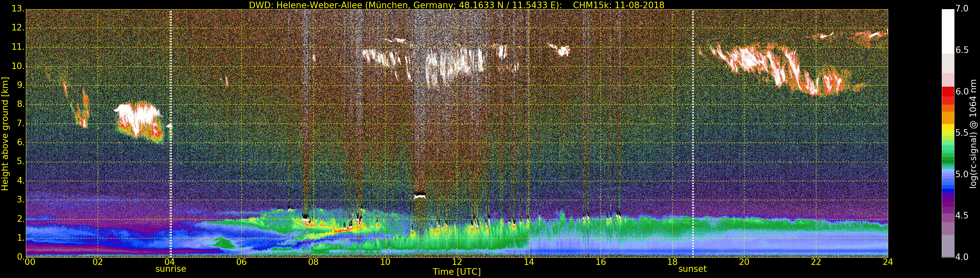Click the 'Height above ground [km]' axis label
This screenshot has width=980, height=278.
tap(5, 134)
